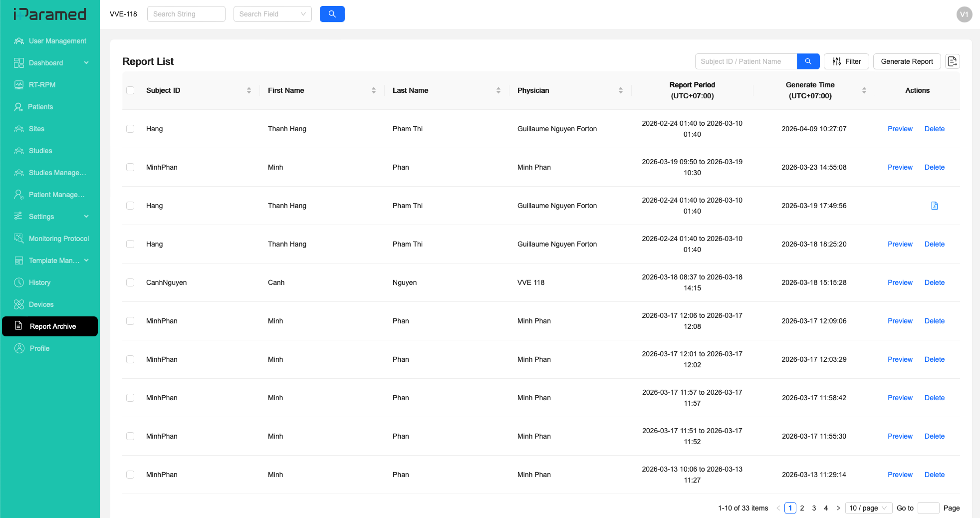Click the Patient Management icon
The image size is (980, 518).
(19, 195)
